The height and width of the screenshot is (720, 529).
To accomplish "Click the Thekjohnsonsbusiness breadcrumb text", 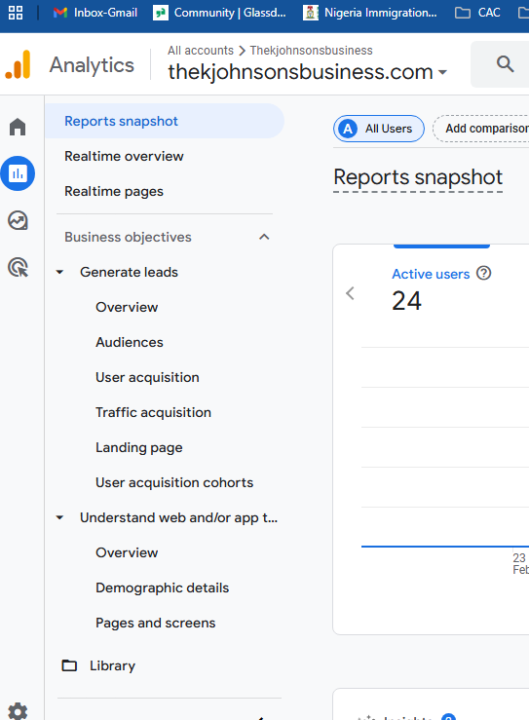I will [x=311, y=51].
